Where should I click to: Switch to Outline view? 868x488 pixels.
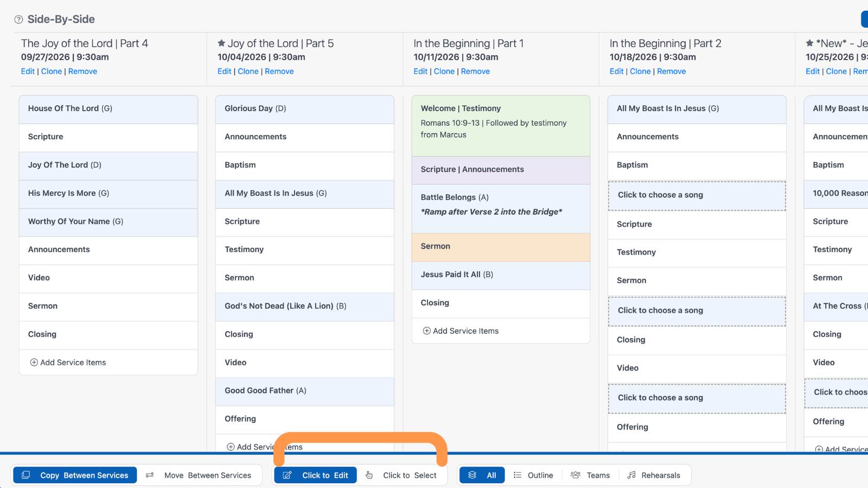click(x=533, y=475)
